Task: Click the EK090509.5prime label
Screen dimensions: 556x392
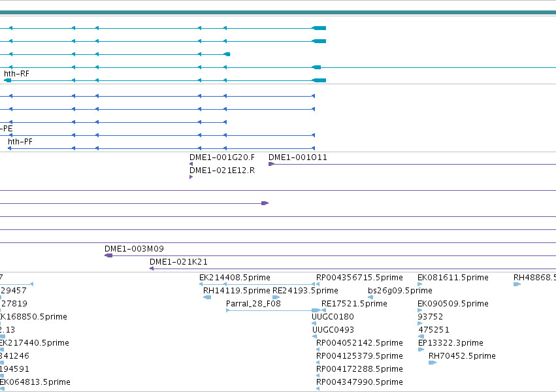Action: (453, 304)
